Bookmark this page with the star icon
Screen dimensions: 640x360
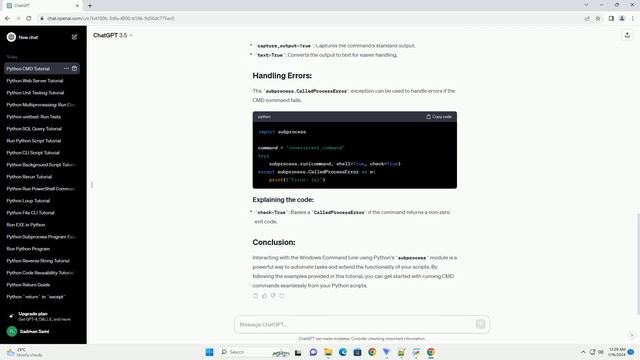coord(598,18)
